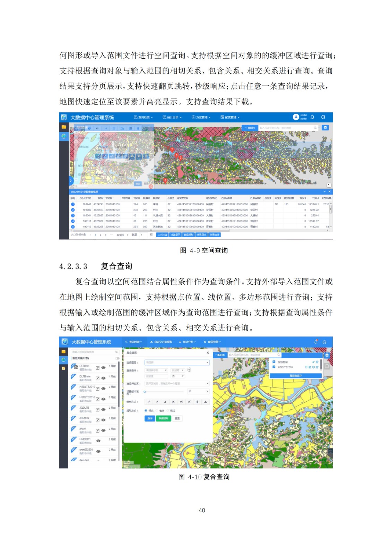Click 自定义方案提取 in the 复合查询 figure header
Viewport: 392px width, 555px height.
(161, 342)
